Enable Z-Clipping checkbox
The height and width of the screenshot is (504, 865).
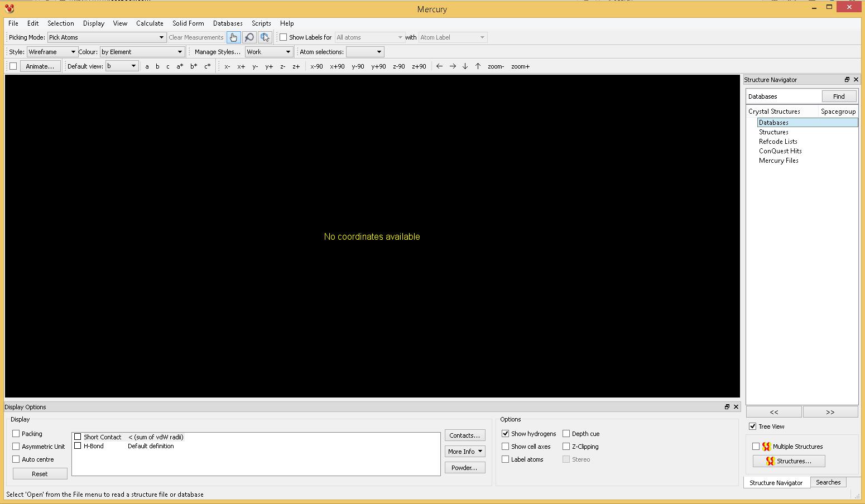[566, 447]
